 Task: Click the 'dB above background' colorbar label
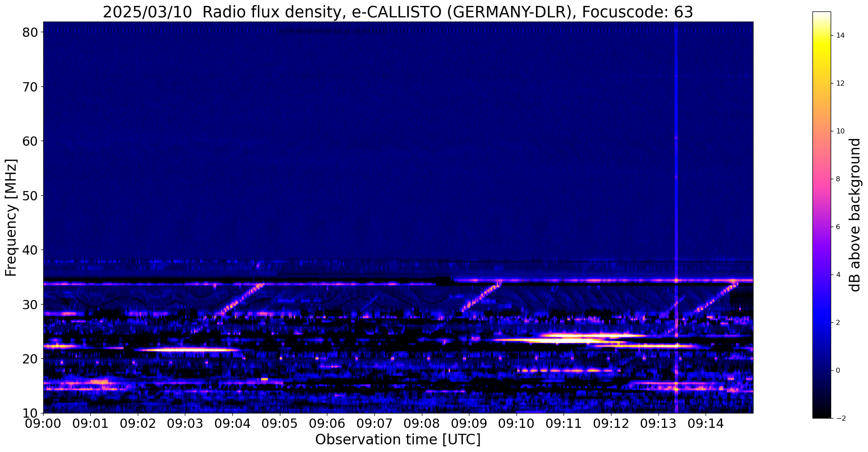click(856, 215)
